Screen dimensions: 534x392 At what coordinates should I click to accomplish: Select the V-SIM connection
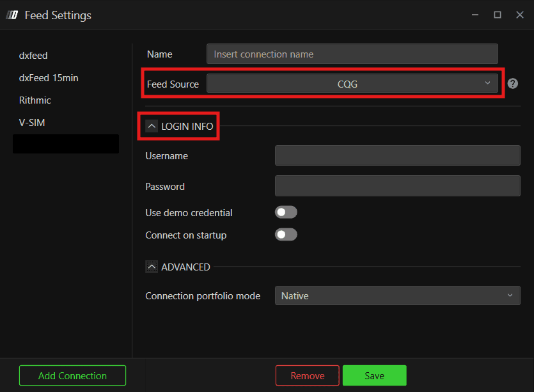[x=32, y=123]
